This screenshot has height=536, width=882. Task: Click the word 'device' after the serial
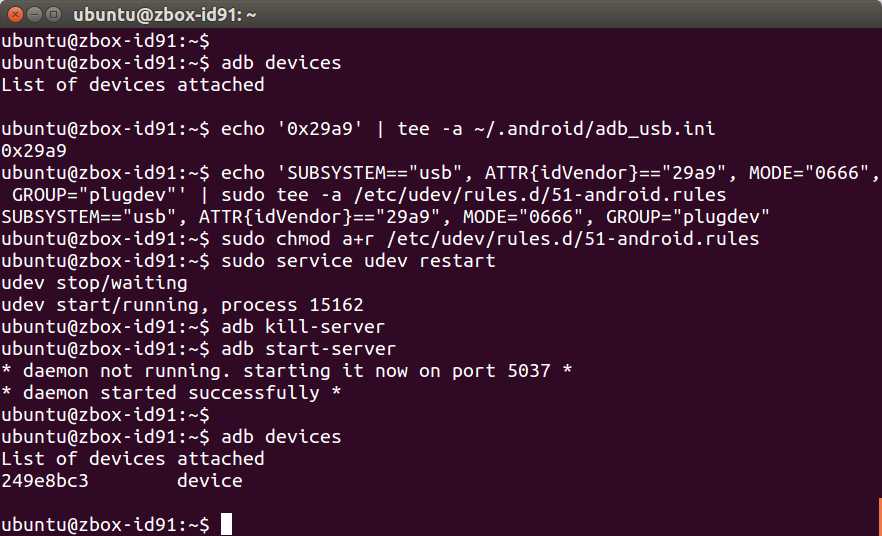[x=210, y=481]
